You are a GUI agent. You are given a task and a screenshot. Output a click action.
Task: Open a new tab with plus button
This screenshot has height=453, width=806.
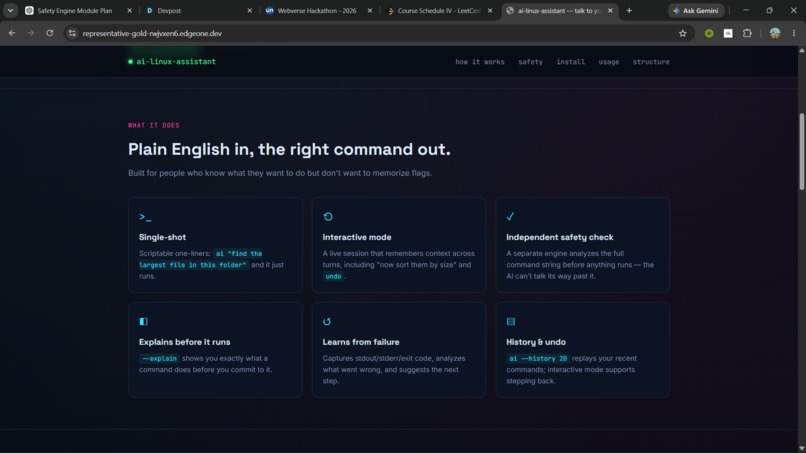629,10
